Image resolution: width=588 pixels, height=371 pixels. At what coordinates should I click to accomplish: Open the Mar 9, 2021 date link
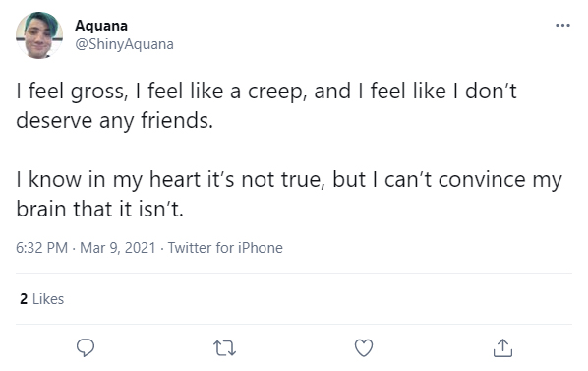click(x=117, y=248)
